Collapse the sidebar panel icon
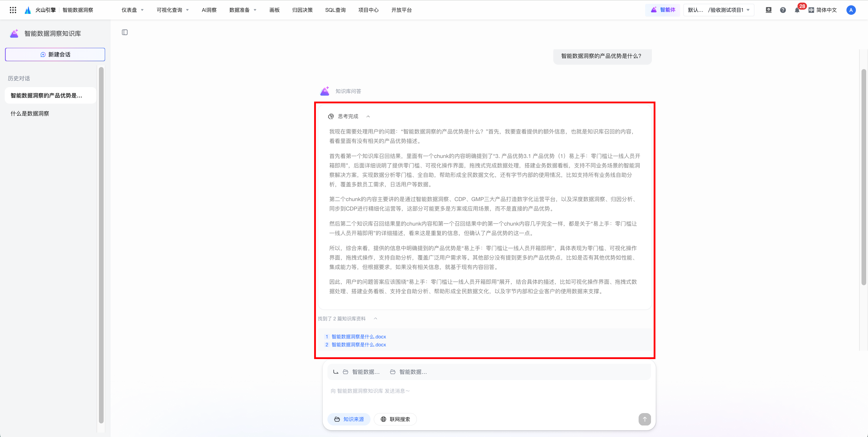The height and width of the screenshot is (437, 868). coord(125,32)
